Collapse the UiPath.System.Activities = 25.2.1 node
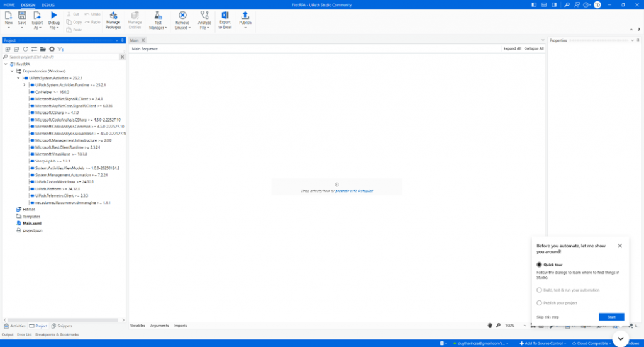Screen dimensions: 644x347 coord(18,78)
